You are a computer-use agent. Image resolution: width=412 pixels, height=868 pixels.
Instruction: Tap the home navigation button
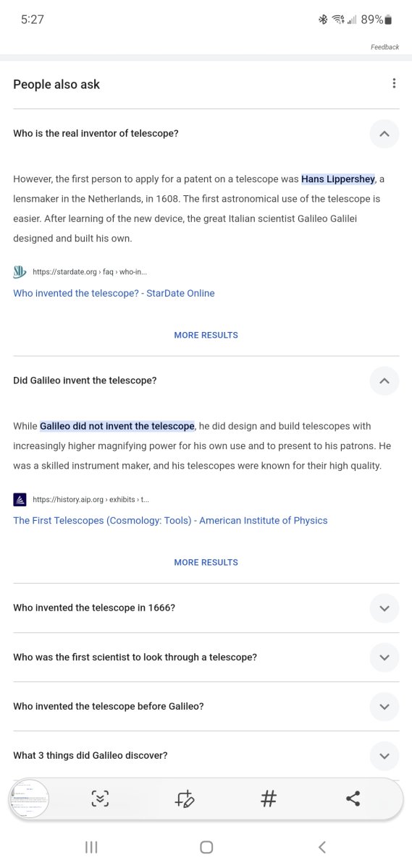tap(206, 847)
